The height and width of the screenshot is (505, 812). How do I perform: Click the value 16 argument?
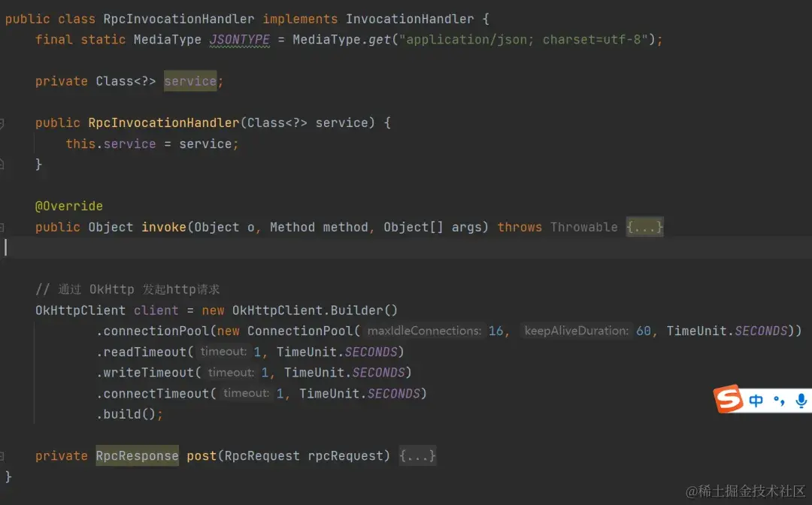pos(495,331)
